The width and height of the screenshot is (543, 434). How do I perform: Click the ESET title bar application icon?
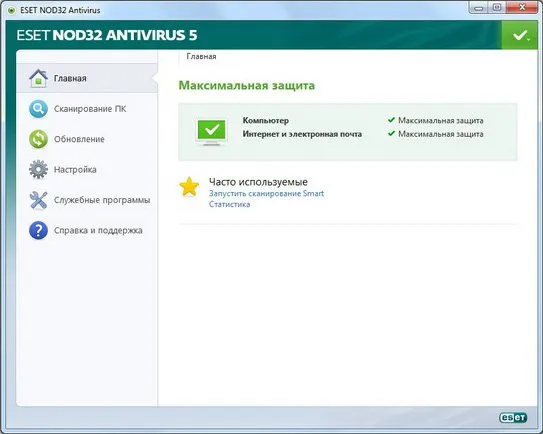click(x=11, y=10)
